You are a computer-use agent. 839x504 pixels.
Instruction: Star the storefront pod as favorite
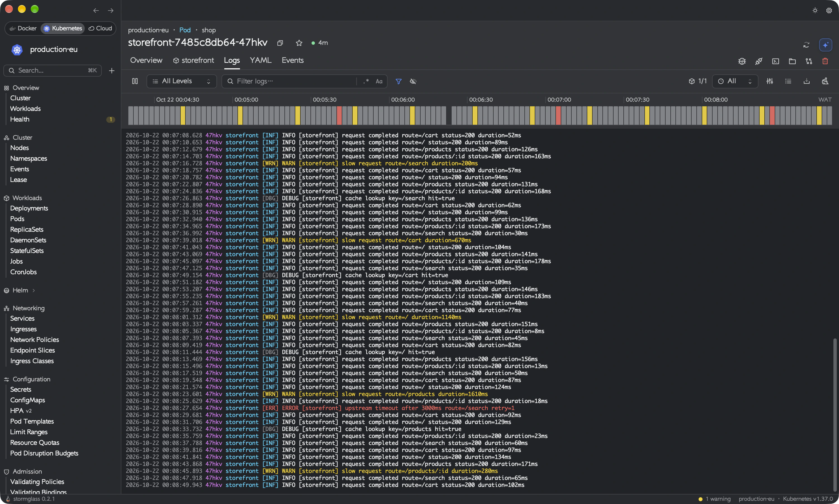[299, 43]
